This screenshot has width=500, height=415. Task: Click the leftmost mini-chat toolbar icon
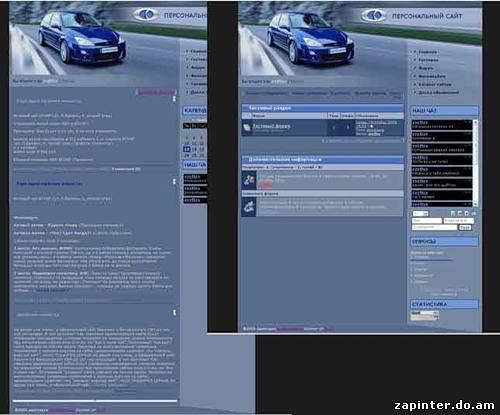[x=453, y=213]
